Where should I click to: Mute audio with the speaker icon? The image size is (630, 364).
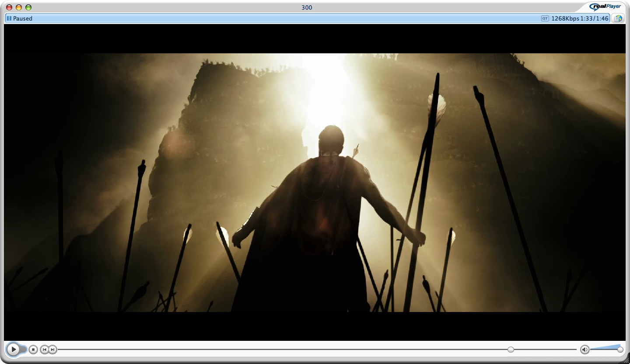click(x=585, y=350)
